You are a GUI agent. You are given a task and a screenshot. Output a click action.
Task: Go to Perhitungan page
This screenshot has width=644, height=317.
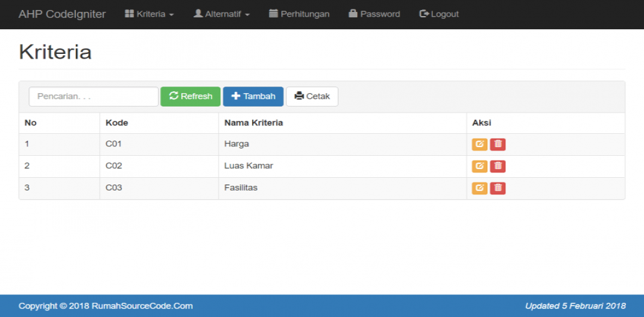pos(299,14)
